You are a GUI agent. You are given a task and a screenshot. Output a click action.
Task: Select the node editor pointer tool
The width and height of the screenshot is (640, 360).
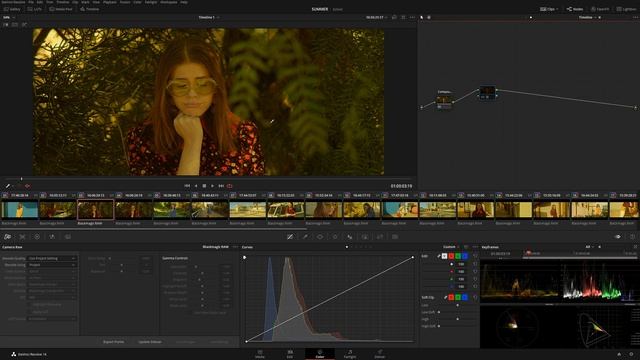tap(422, 18)
